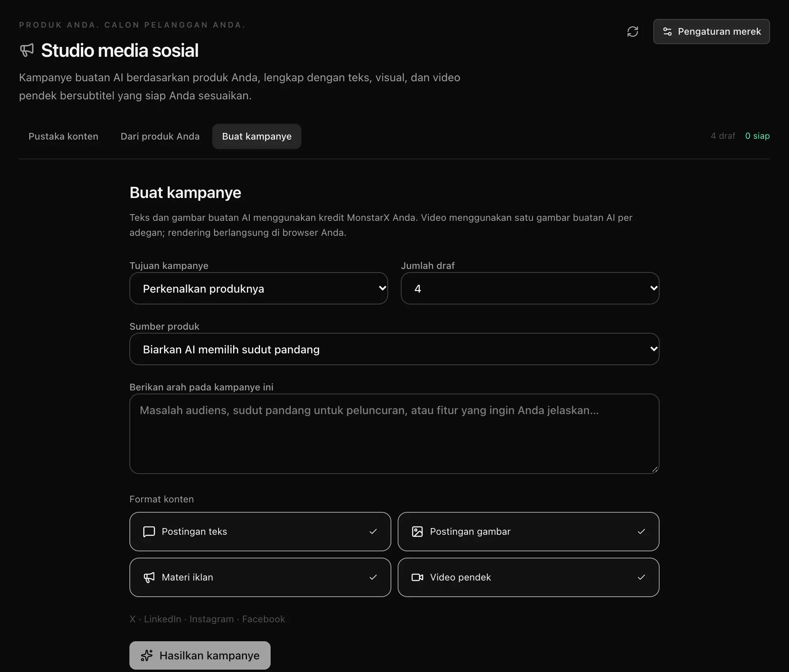
Task: Click the Hasilkan kampanye button
Action: click(x=200, y=655)
